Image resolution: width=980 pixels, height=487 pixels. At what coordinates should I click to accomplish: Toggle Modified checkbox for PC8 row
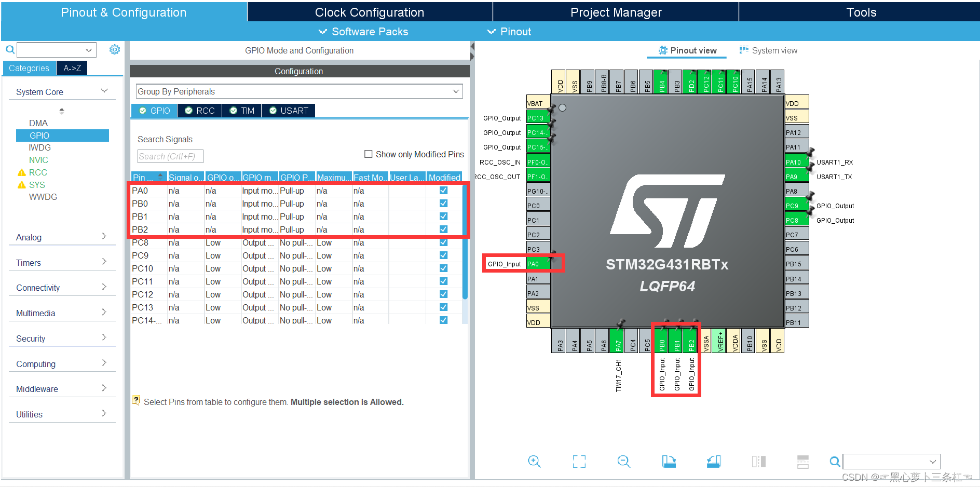click(x=443, y=242)
